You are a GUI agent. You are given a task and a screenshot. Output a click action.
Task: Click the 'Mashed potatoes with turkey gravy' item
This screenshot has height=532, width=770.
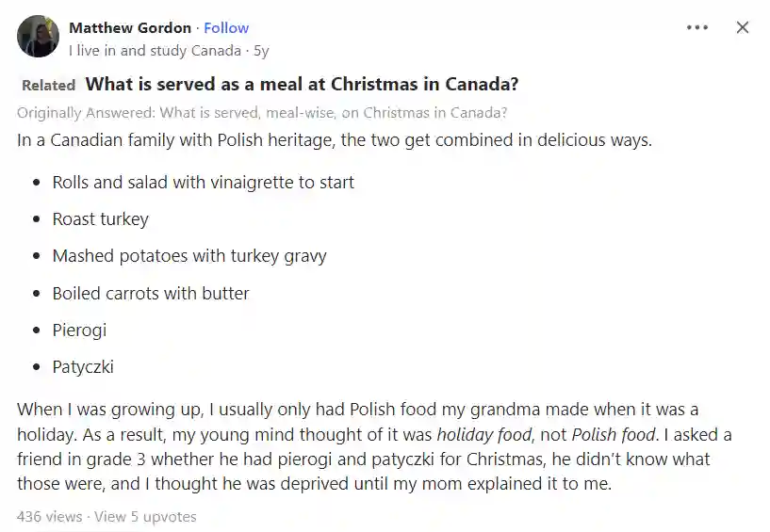point(189,256)
